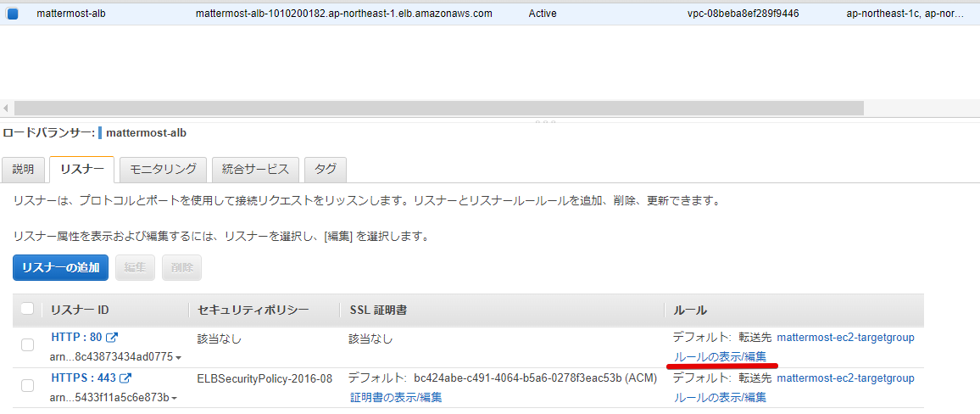Screen dimensions: 980x414
Task: Open 証明書の表示/編集 link
Action: pyautogui.click(x=396, y=398)
